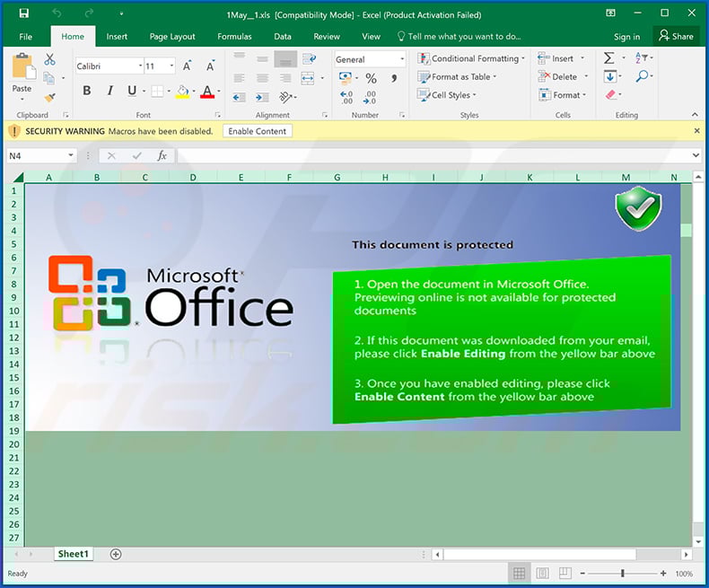Image resolution: width=709 pixels, height=588 pixels.
Task: Select the Sheet1 tab
Action: pyautogui.click(x=74, y=554)
